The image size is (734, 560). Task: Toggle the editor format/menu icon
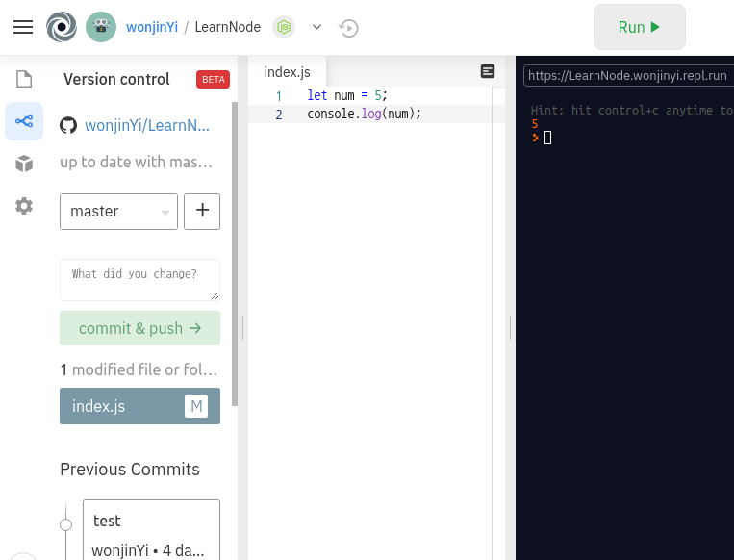tap(488, 71)
